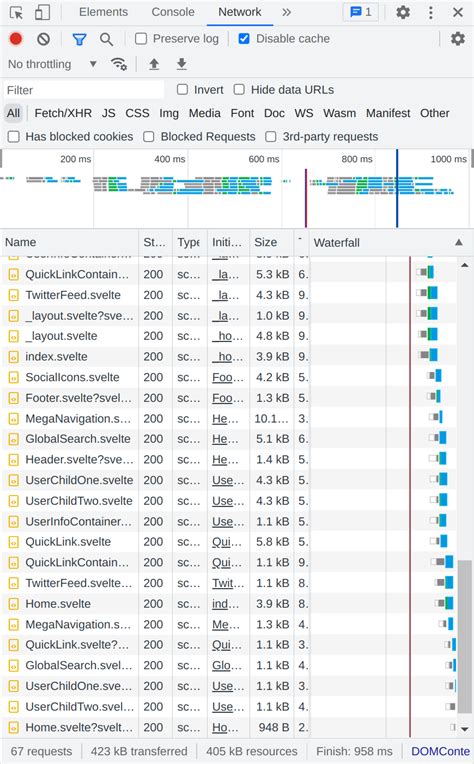The height and width of the screenshot is (764, 474).
Task: Toggle the filter funnel icon
Action: [79, 39]
